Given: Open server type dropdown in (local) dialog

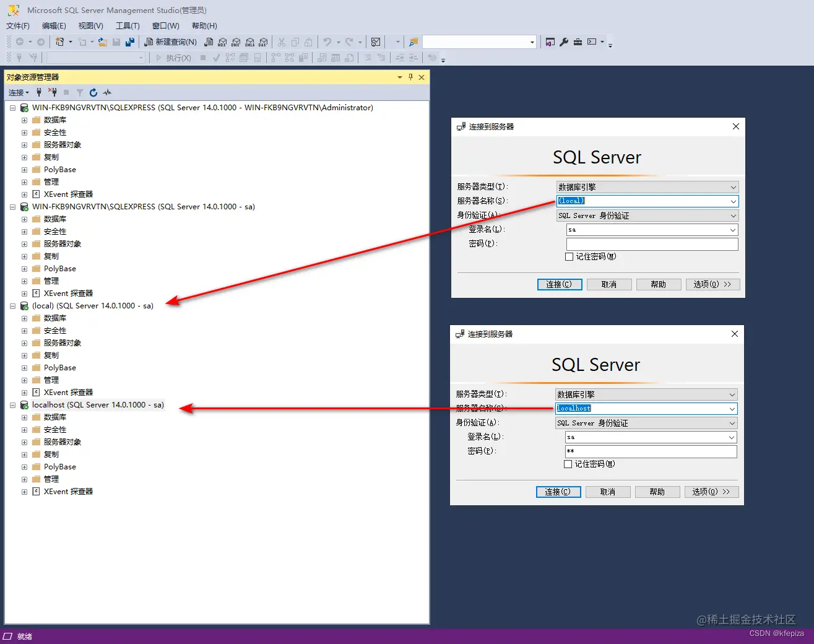Looking at the screenshot, I should coord(733,187).
